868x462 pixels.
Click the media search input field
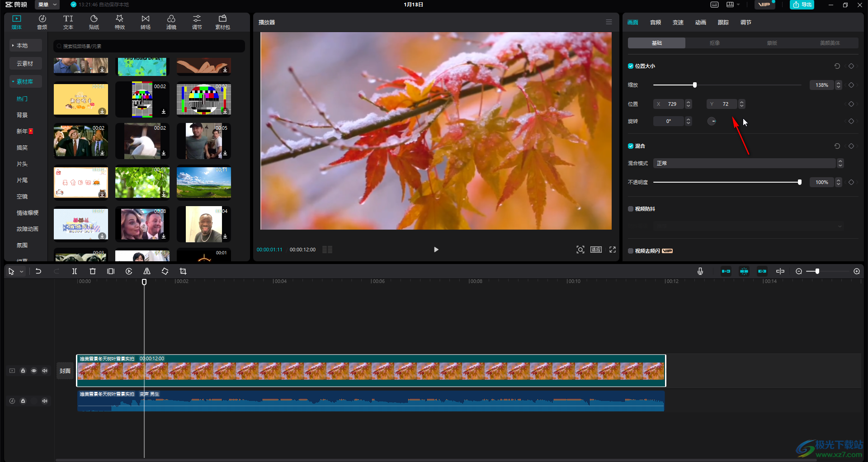click(149, 46)
